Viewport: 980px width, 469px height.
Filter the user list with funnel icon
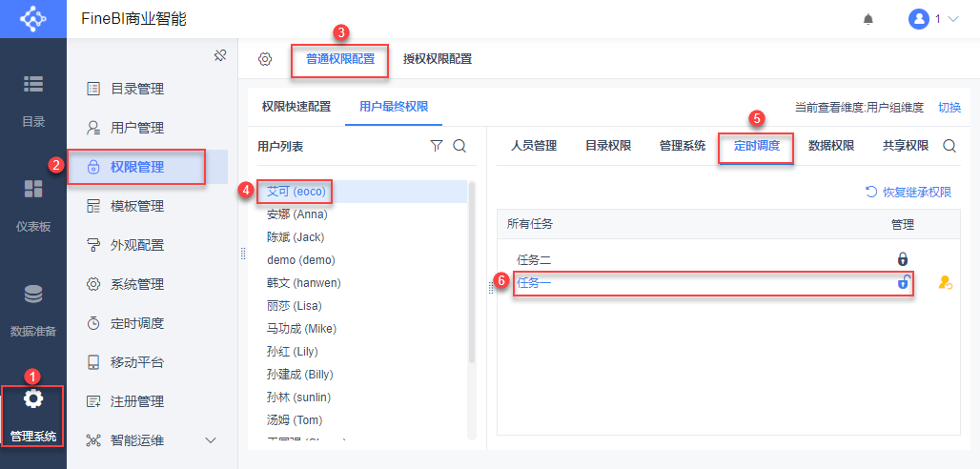pos(437,146)
